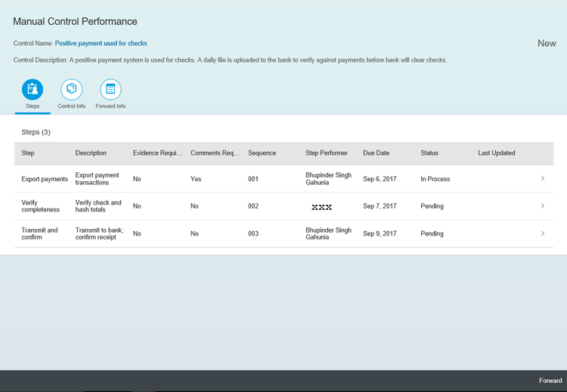Image resolution: width=567 pixels, height=392 pixels.
Task: Open Positive payment used for checks link
Action: (101, 44)
